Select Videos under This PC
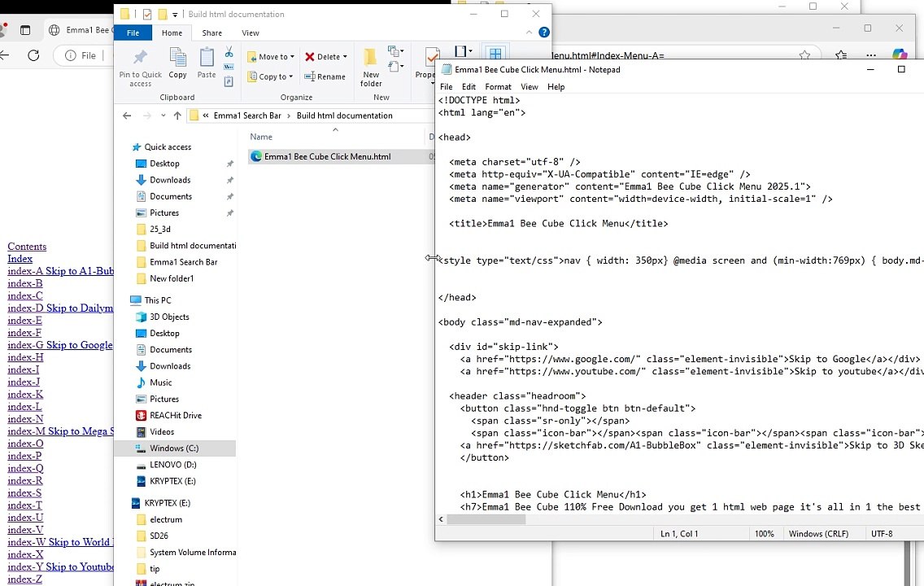The height and width of the screenshot is (586, 924). [162, 431]
